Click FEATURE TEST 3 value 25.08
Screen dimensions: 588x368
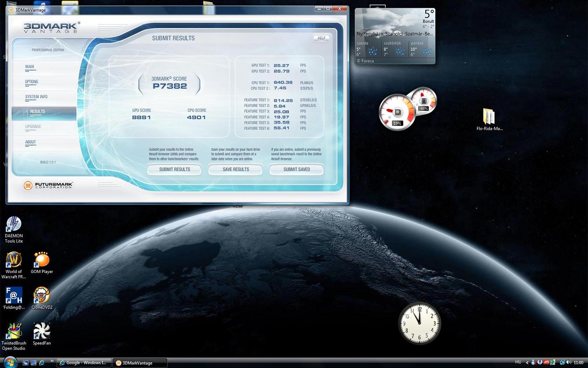pyautogui.click(x=281, y=111)
